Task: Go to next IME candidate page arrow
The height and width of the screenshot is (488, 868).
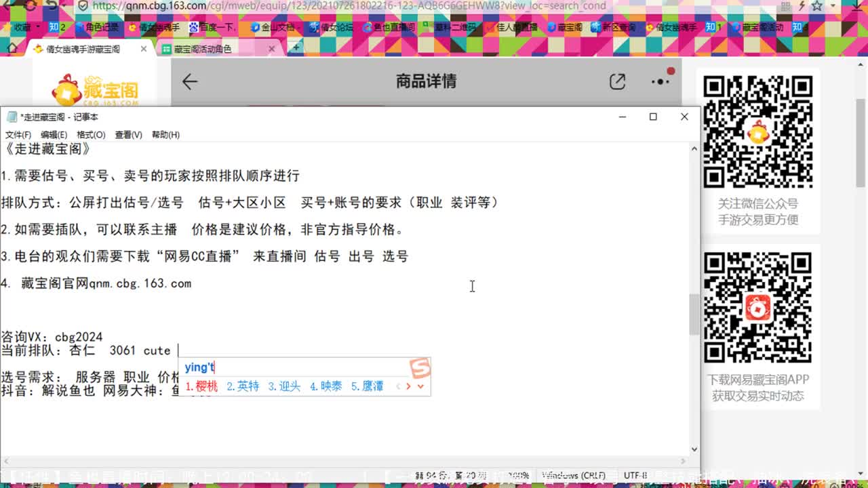Action: pos(408,386)
